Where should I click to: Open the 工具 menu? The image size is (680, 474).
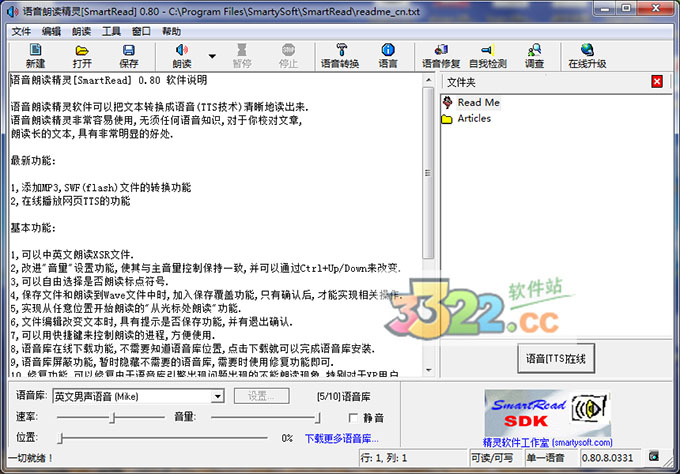point(111,31)
